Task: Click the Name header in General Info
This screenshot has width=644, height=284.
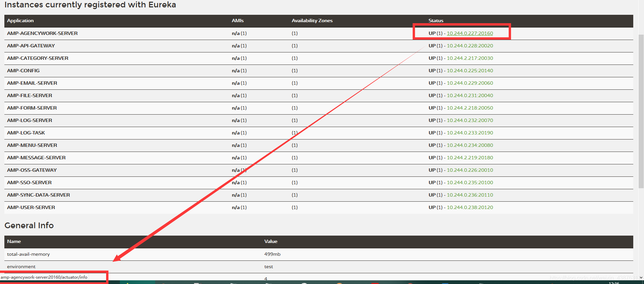Action: (14, 241)
